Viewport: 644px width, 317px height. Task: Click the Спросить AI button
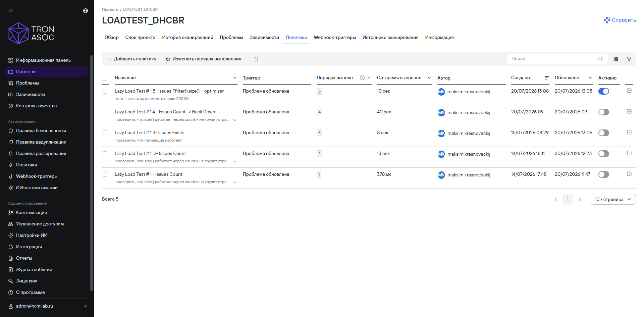620,20
